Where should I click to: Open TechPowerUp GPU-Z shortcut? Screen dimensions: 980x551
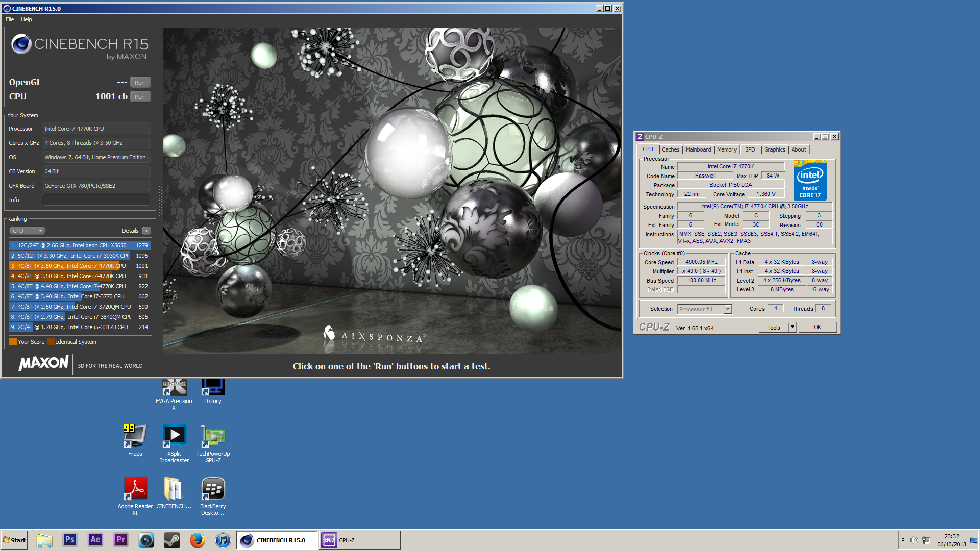point(213,443)
